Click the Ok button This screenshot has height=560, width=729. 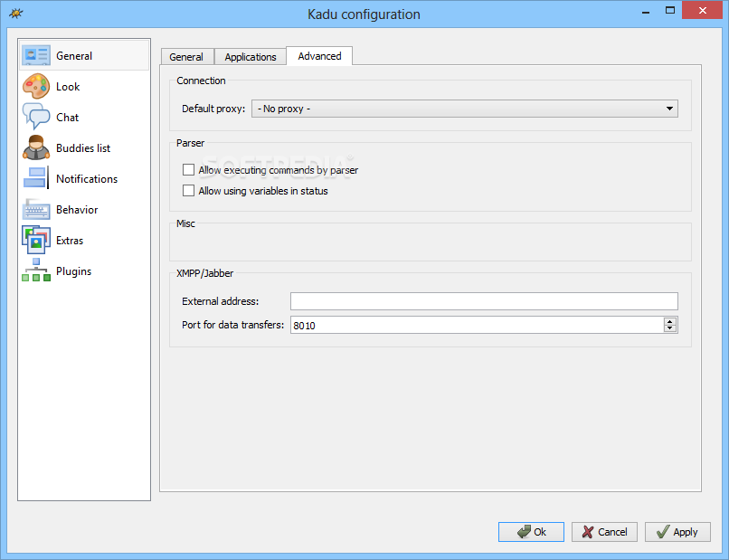pyautogui.click(x=531, y=532)
